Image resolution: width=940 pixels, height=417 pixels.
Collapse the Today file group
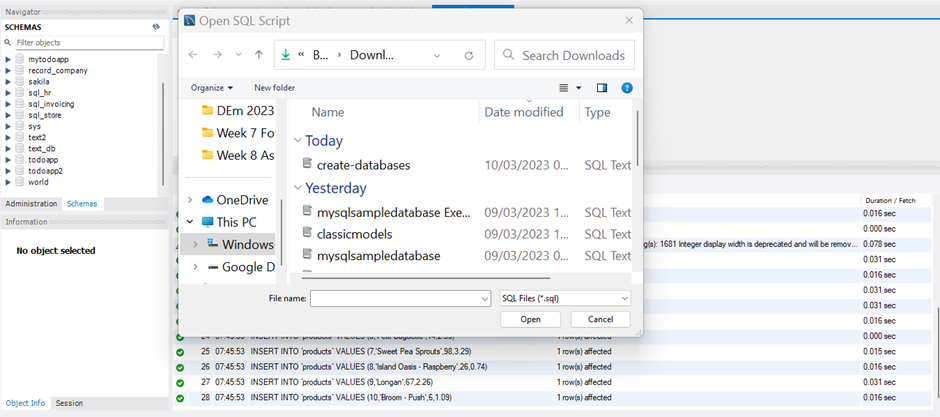297,141
